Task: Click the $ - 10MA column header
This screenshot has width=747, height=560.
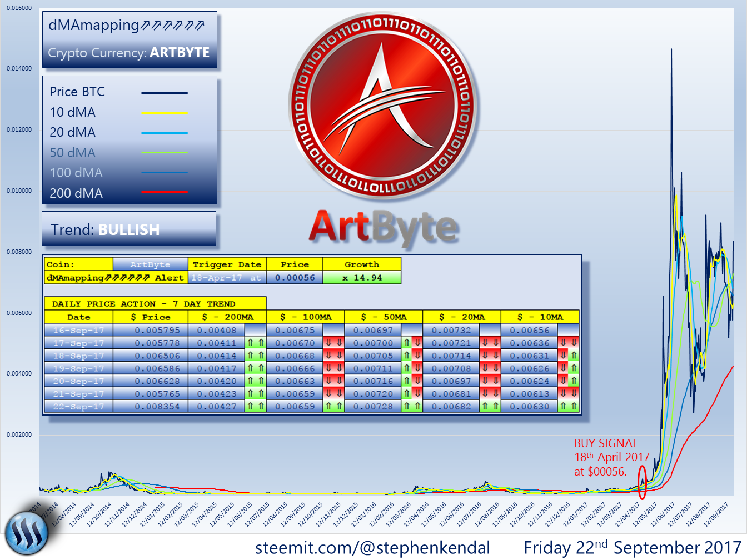Action: pyautogui.click(x=540, y=317)
